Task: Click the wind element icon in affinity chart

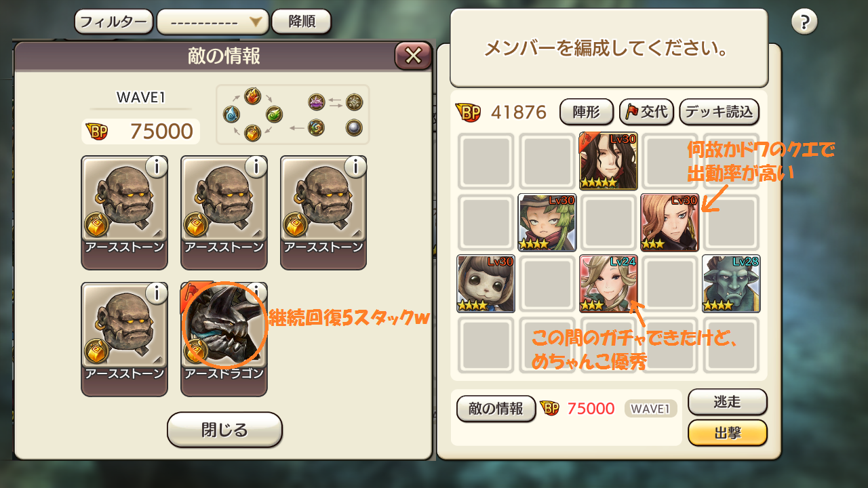Action: (x=274, y=114)
